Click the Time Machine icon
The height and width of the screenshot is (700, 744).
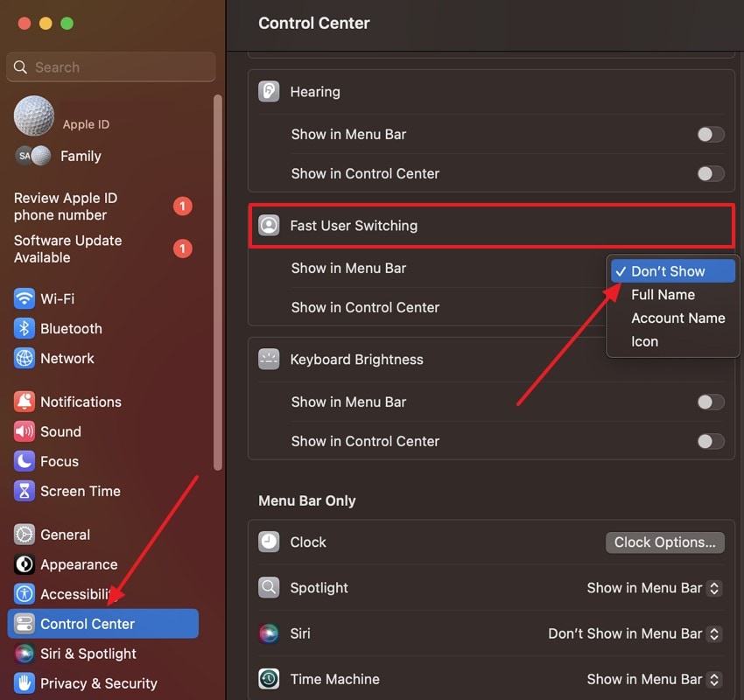pos(269,679)
